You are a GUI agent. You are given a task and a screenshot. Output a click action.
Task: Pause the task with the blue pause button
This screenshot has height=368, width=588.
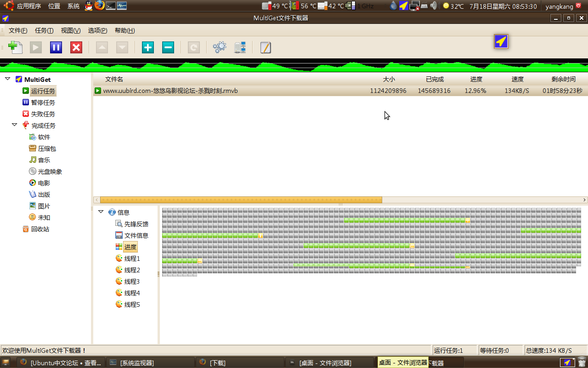pyautogui.click(x=56, y=47)
